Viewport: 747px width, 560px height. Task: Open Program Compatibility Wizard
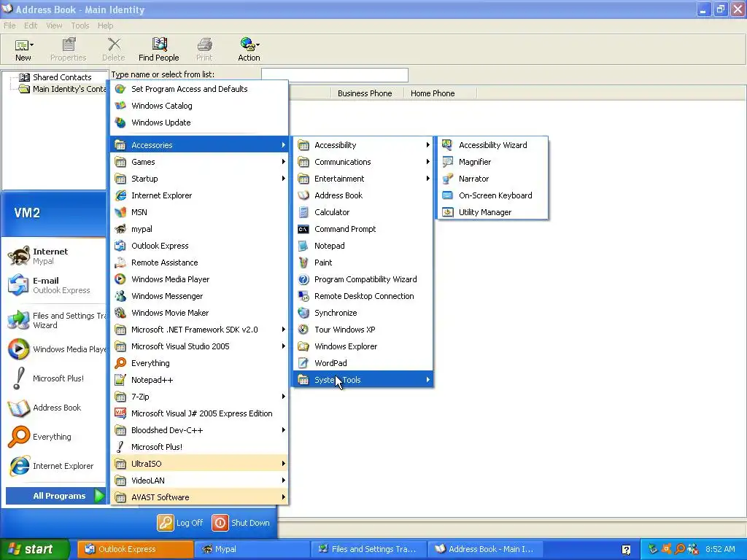pyautogui.click(x=363, y=279)
